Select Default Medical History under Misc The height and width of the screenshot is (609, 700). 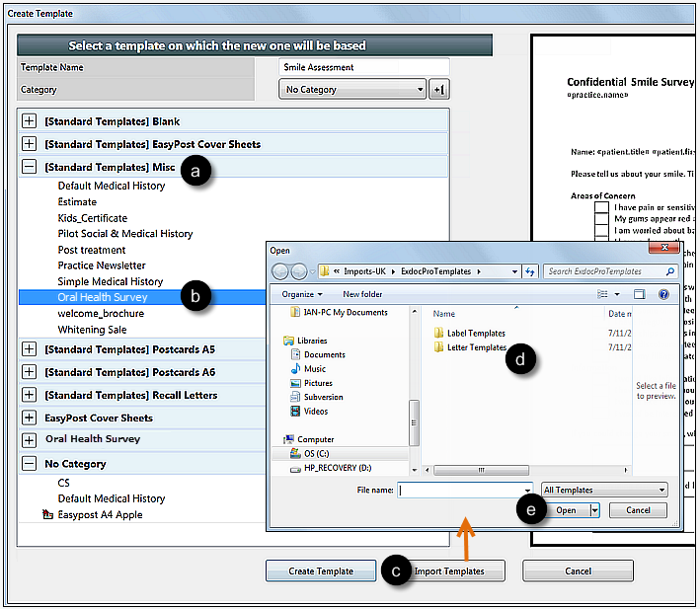coord(112,186)
